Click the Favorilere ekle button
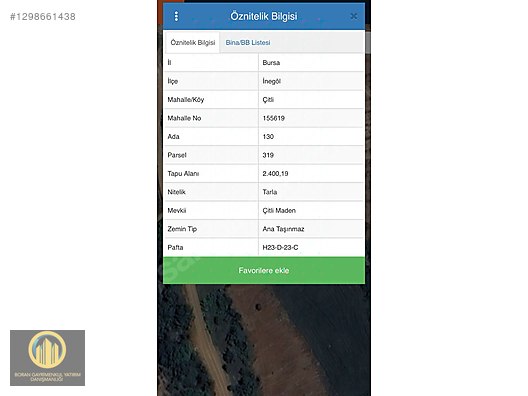Screen dimensions: 528x396 pyautogui.click(x=264, y=270)
